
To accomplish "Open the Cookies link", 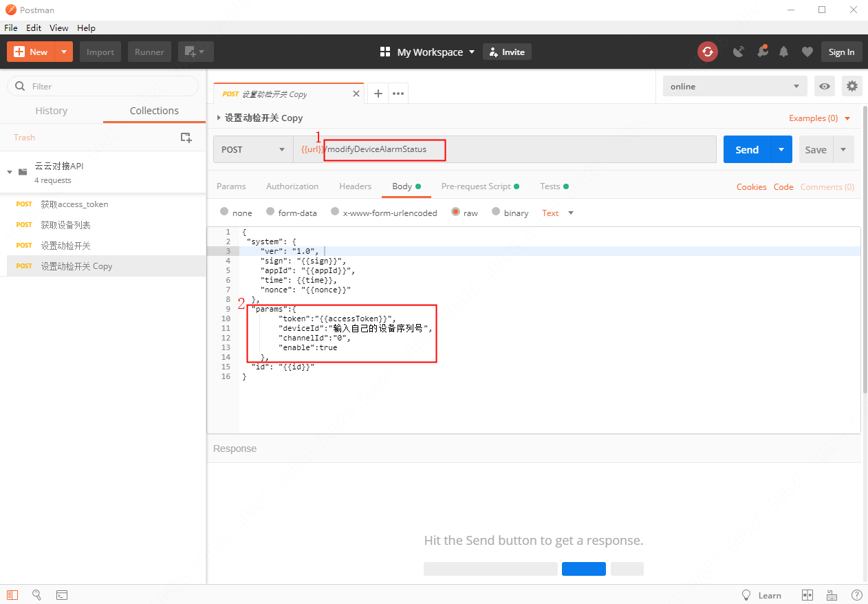I will (x=751, y=187).
